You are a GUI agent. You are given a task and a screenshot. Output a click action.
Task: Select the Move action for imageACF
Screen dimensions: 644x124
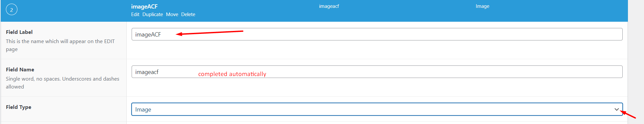172,14
